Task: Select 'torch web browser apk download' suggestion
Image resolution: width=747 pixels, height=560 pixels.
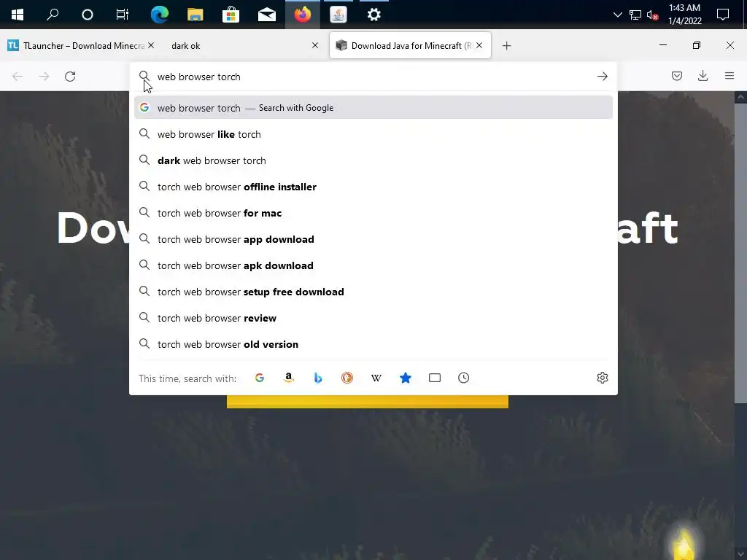Action: 373,265
